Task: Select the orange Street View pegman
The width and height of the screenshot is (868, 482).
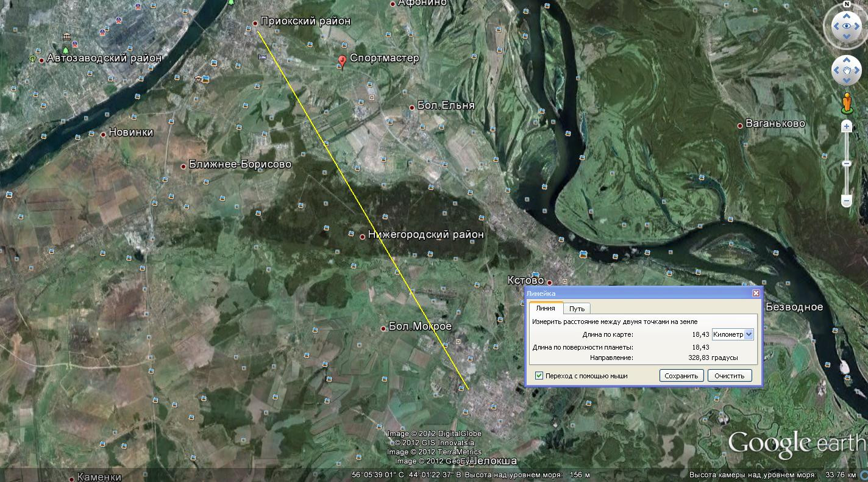Action: [x=846, y=104]
